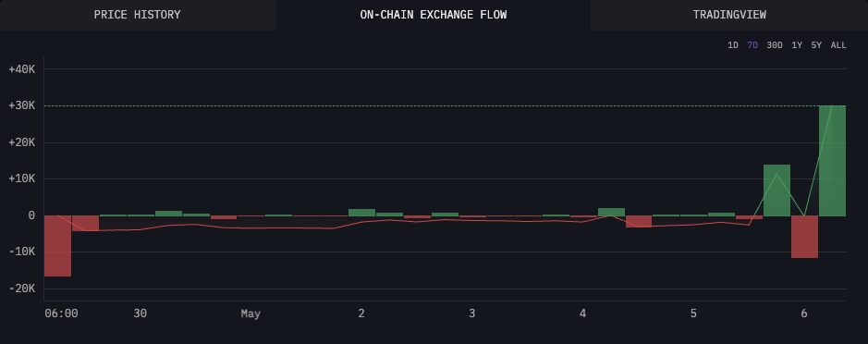Switch to the Price History tab
This screenshot has height=344, width=868.
click(x=138, y=15)
